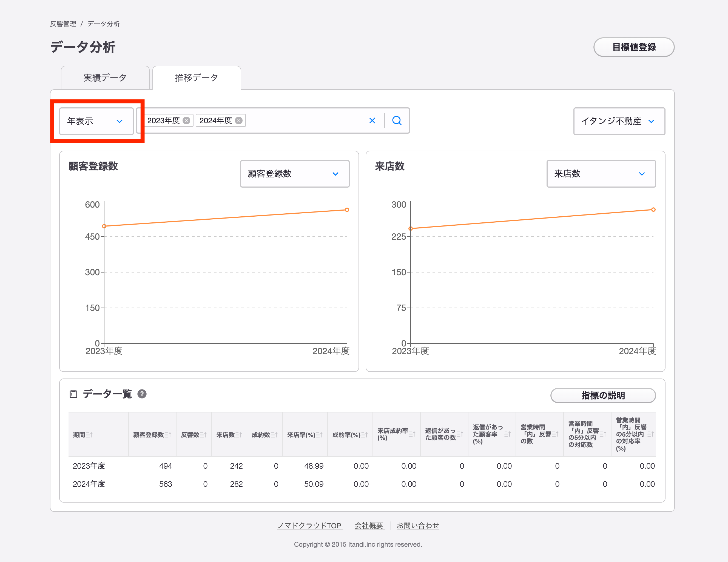Click the value 48.99 in the table

(314, 466)
